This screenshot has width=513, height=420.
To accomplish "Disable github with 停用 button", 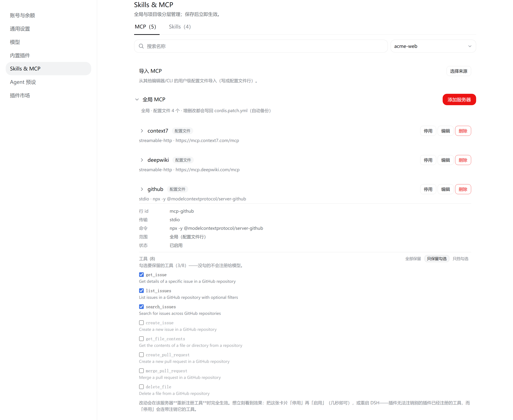I will (428, 189).
